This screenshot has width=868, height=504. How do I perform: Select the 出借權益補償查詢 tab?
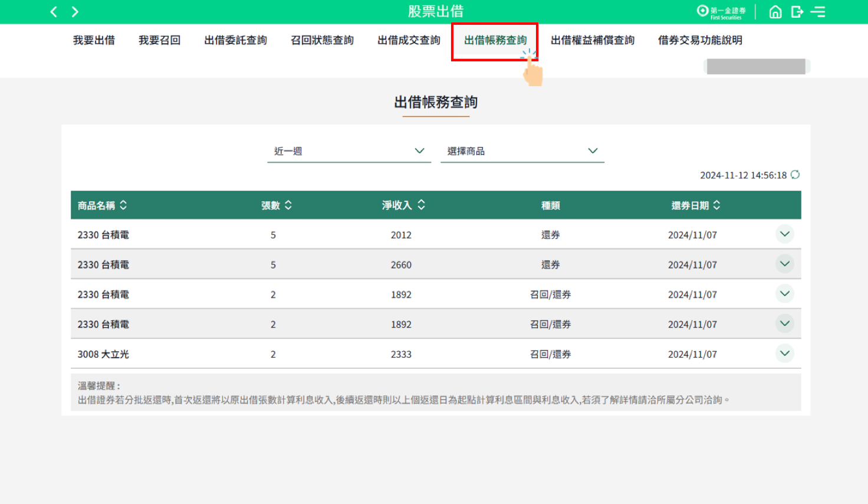coord(592,40)
